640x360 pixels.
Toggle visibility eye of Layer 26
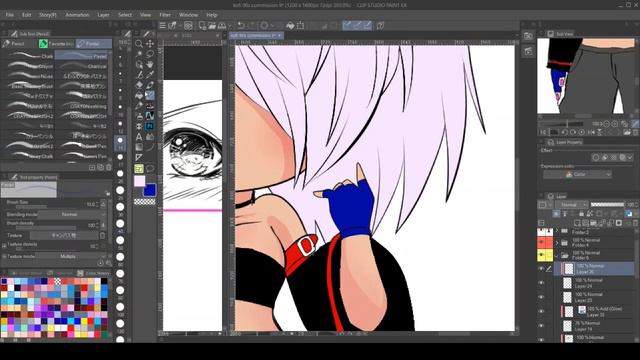(541, 269)
